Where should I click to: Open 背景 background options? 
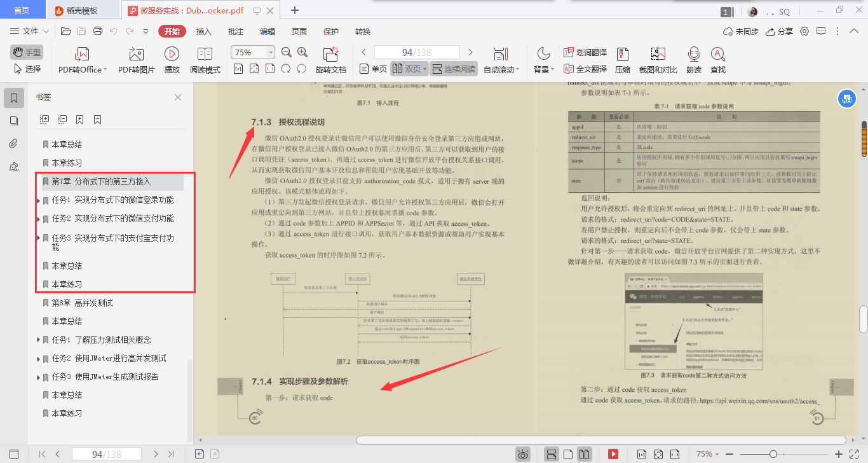pos(543,60)
